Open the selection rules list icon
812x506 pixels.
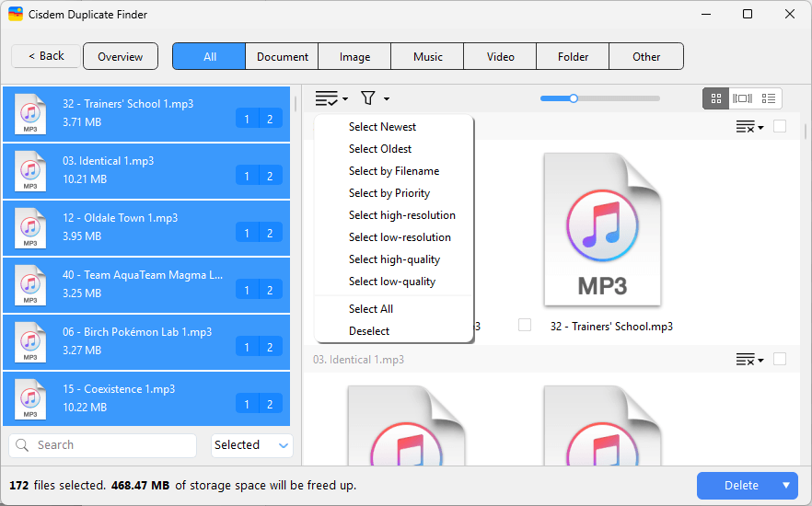coord(327,98)
